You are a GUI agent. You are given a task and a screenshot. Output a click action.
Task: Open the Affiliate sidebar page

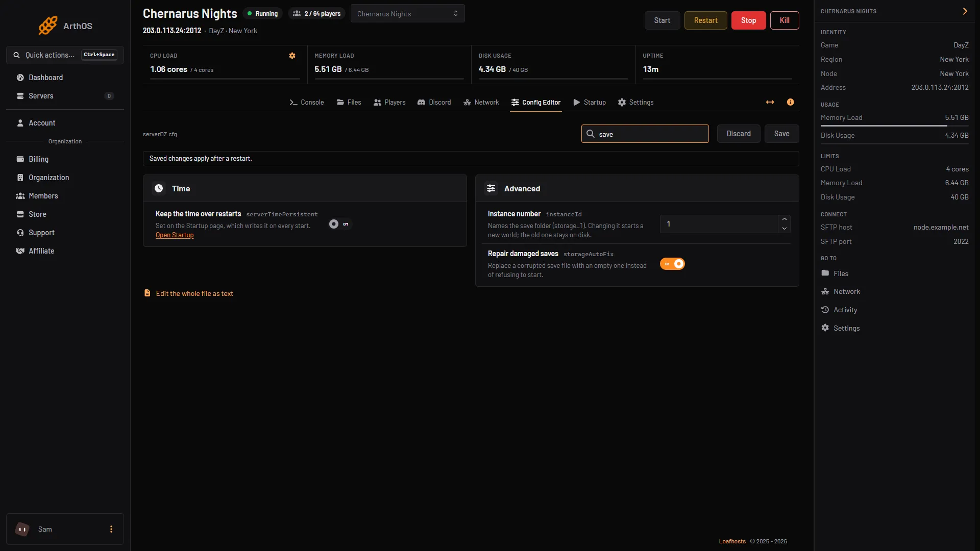click(65, 251)
